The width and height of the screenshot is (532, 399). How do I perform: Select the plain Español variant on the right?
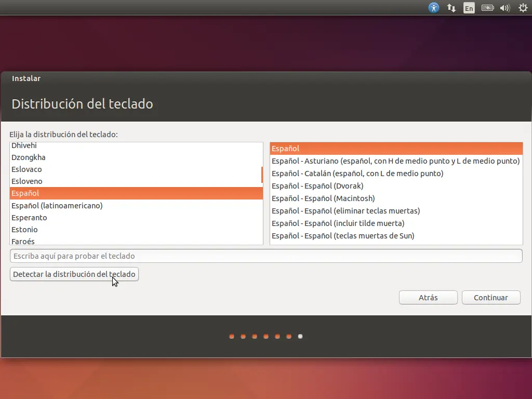click(x=396, y=149)
